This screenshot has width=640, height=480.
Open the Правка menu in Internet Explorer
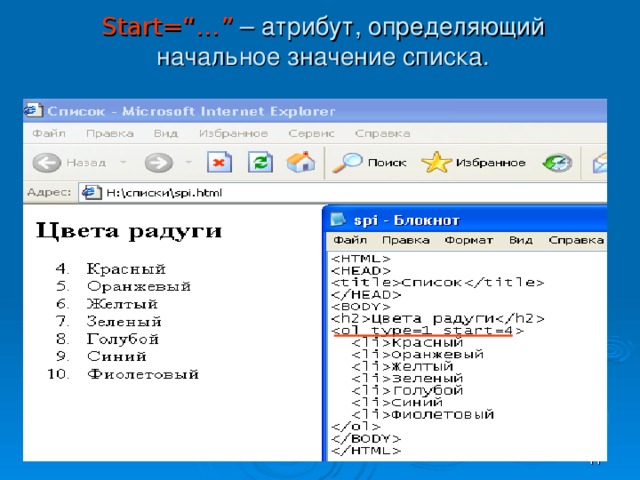pyautogui.click(x=110, y=133)
